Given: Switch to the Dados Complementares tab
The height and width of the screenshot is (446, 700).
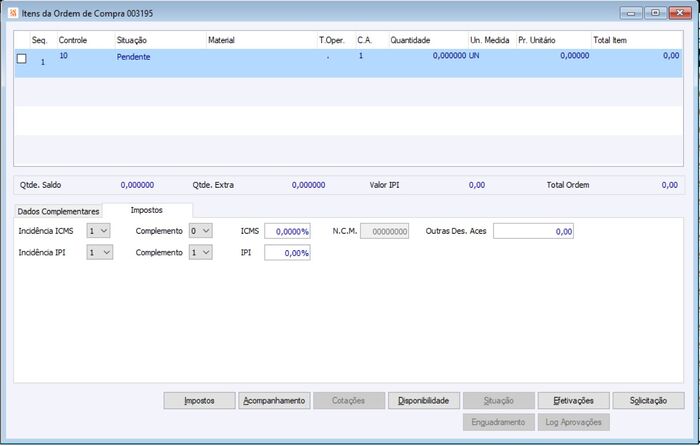Looking at the screenshot, I should coord(58,211).
